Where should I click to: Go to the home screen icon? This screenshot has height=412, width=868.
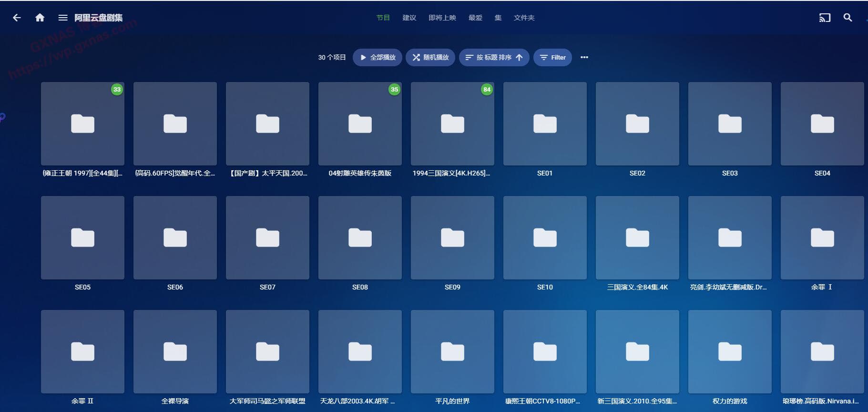tap(40, 18)
